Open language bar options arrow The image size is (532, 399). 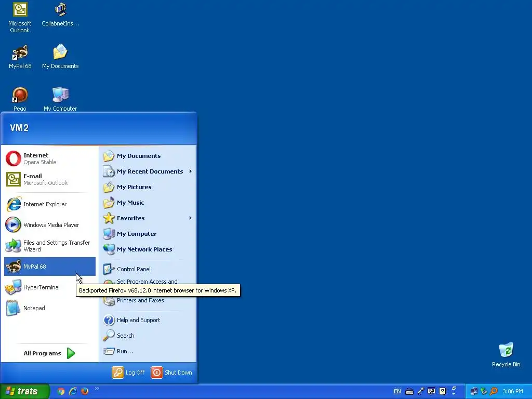pyautogui.click(x=454, y=394)
